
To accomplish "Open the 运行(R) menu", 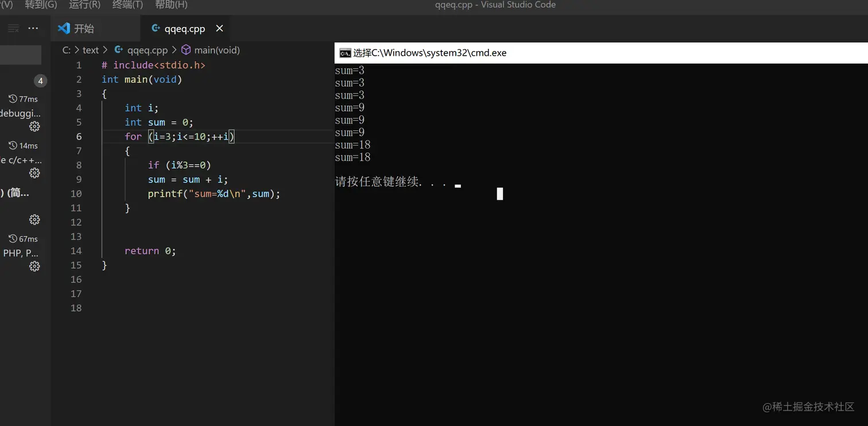I will 84,5.
